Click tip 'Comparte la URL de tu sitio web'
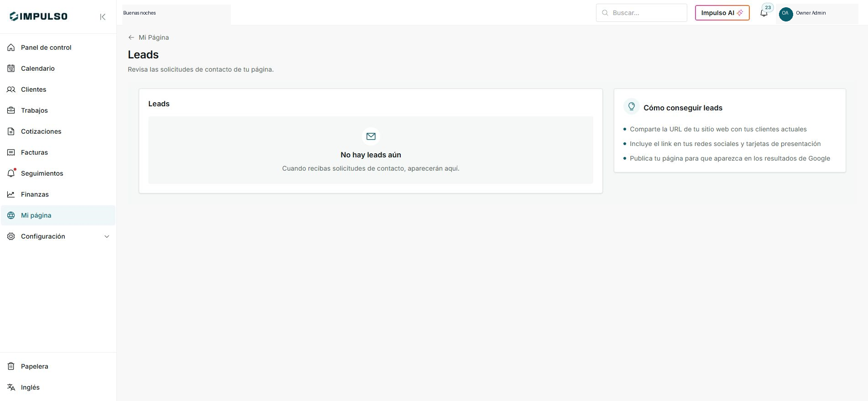 (718, 129)
